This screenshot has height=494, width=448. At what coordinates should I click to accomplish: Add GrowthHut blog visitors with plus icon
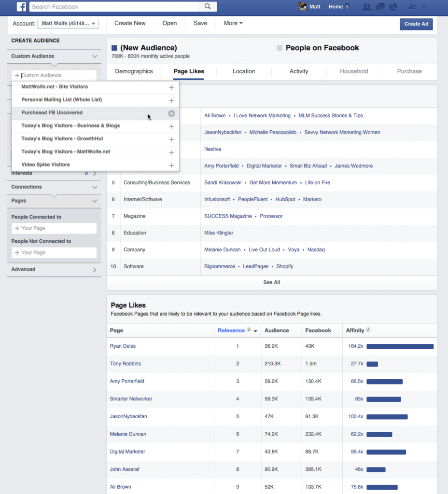point(171,139)
